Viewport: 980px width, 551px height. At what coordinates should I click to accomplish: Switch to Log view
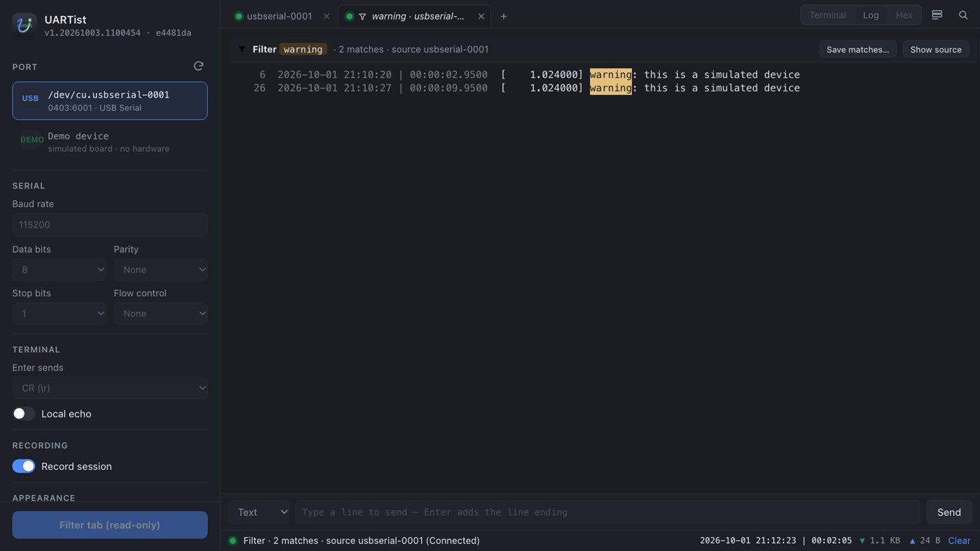tap(871, 15)
